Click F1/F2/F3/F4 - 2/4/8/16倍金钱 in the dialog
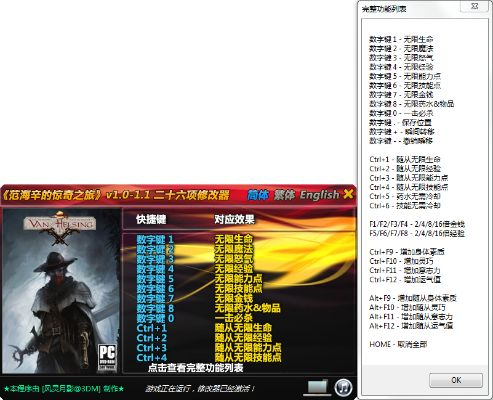This screenshot has height=400, width=493. [417, 224]
